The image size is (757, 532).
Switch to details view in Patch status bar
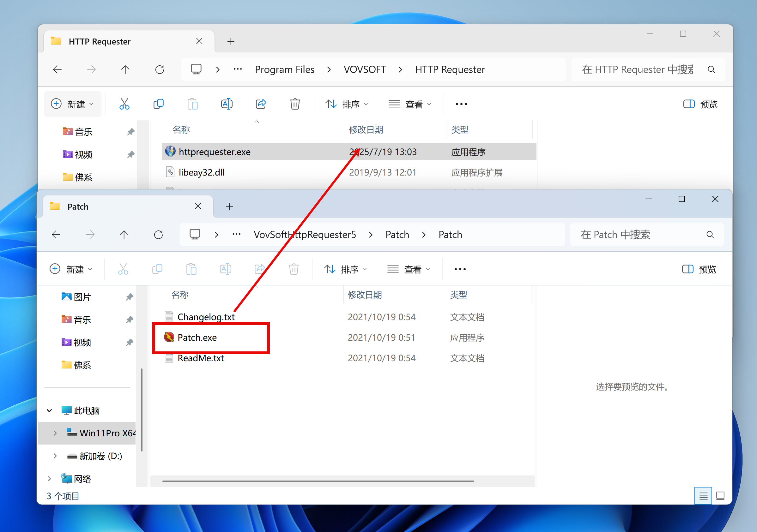pyautogui.click(x=703, y=496)
